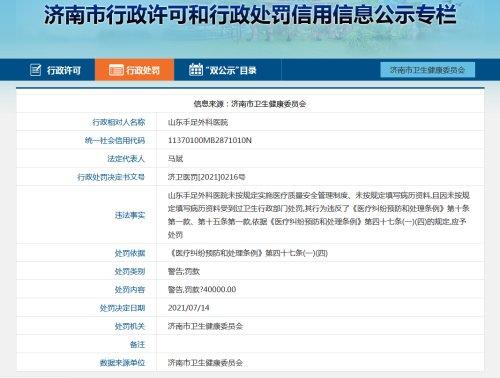Click the label 处罚决定日期
Viewport: 500px width, 378px height.
point(122,308)
